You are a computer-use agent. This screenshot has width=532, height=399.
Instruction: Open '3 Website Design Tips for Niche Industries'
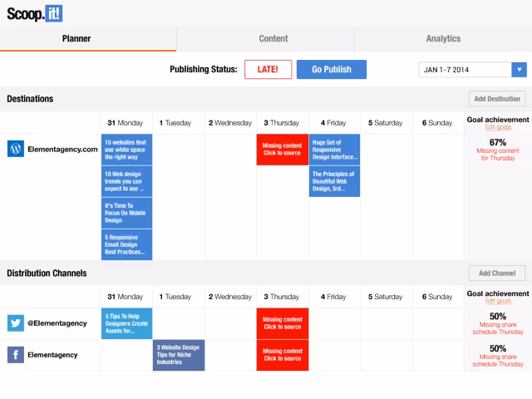point(179,355)
